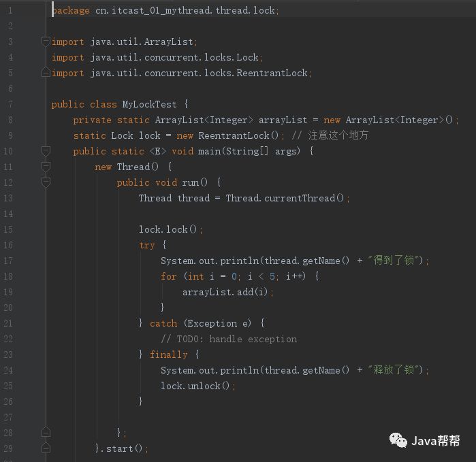This screenshot has height=462, width=476.
Task: Click the fold end marker on line 29
Action: coord(46,448)
